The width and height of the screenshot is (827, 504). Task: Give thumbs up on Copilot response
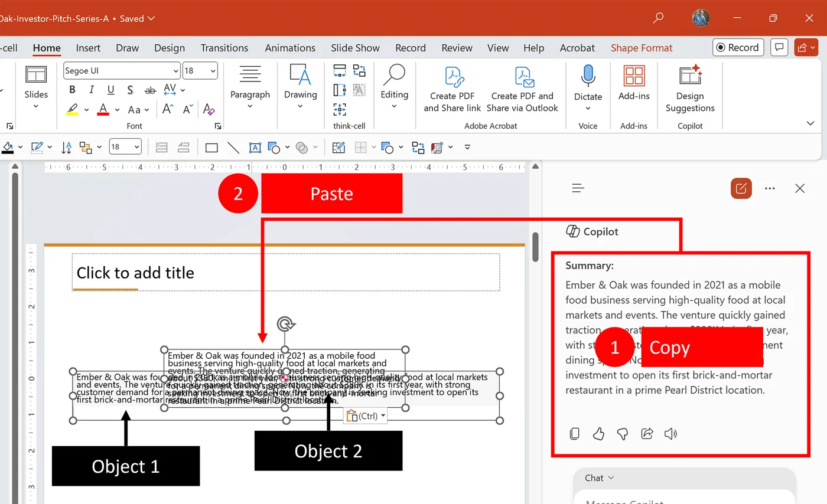pyautogui.click(x=598, y=434)
